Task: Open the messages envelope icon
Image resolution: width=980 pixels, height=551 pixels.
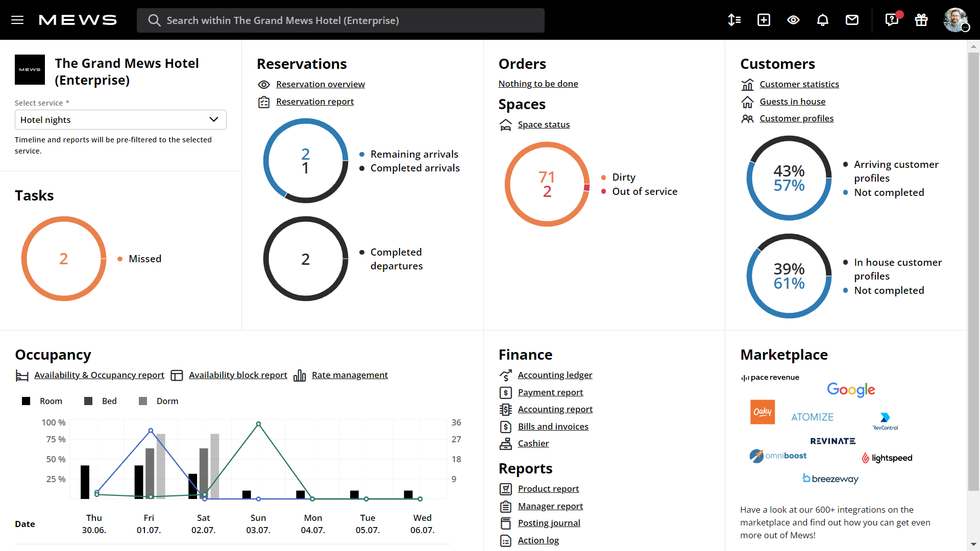Action: (852, 20)
